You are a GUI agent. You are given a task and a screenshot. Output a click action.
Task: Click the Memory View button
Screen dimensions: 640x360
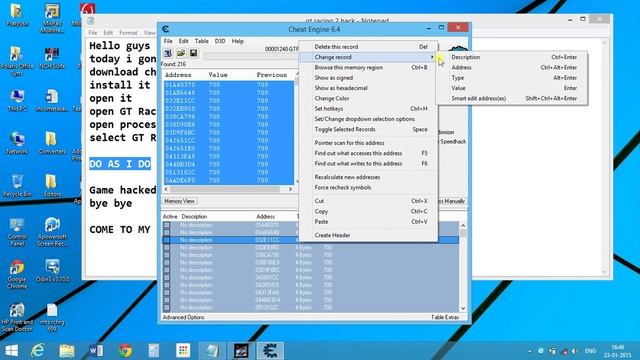179,201
